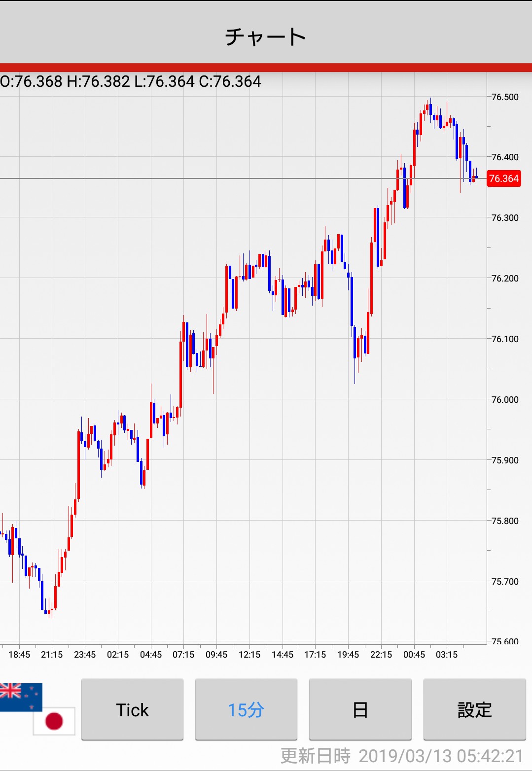This screenshot has width=532, height=771.
Task: Tap the Japan flag icon
Action: click(54, 721)
